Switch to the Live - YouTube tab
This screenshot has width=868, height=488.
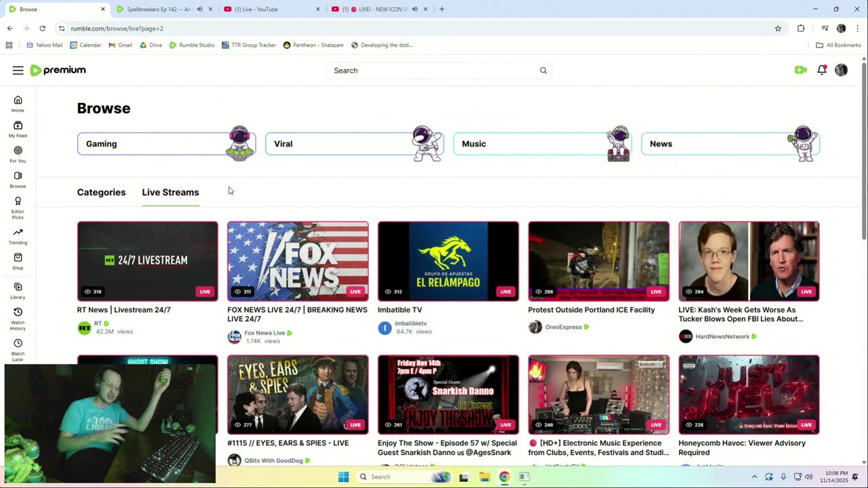[271, 9]
